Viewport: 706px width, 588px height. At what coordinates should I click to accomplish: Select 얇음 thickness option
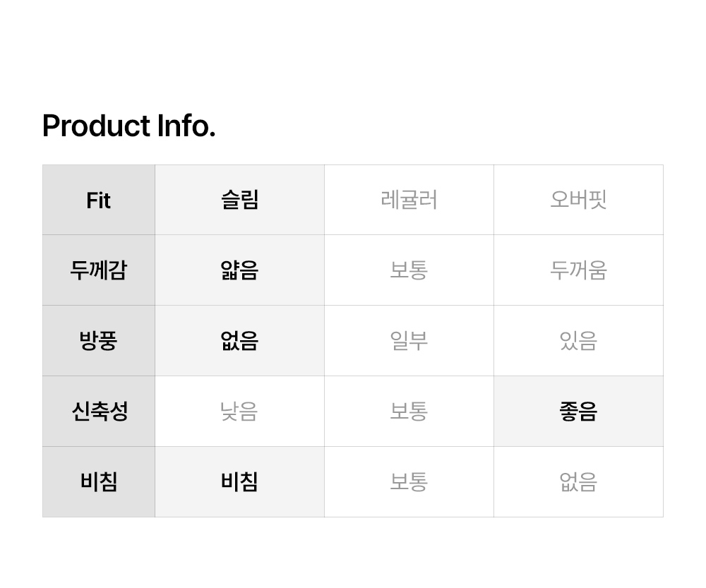(239, 270)
